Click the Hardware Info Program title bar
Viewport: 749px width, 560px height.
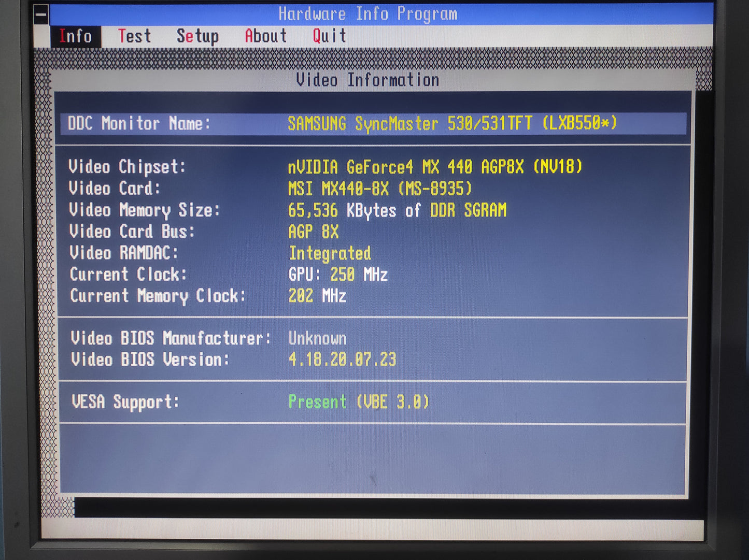[x=368, y=14]
